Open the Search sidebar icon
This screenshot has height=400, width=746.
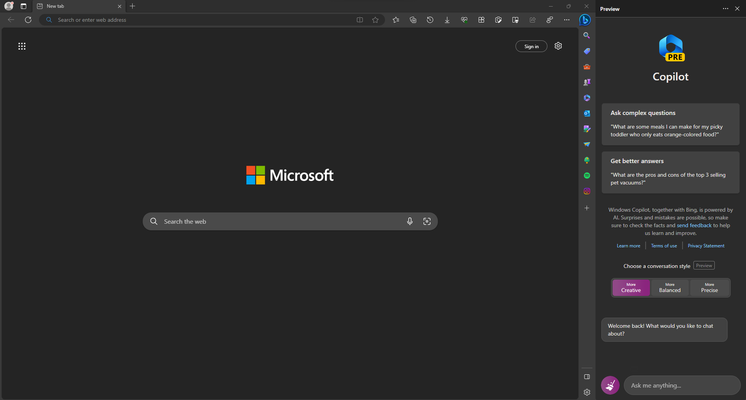click(587, 35)
